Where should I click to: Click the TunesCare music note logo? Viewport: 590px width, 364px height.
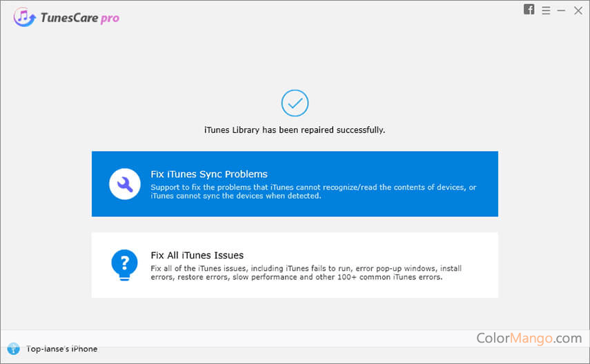pos(26,19)
